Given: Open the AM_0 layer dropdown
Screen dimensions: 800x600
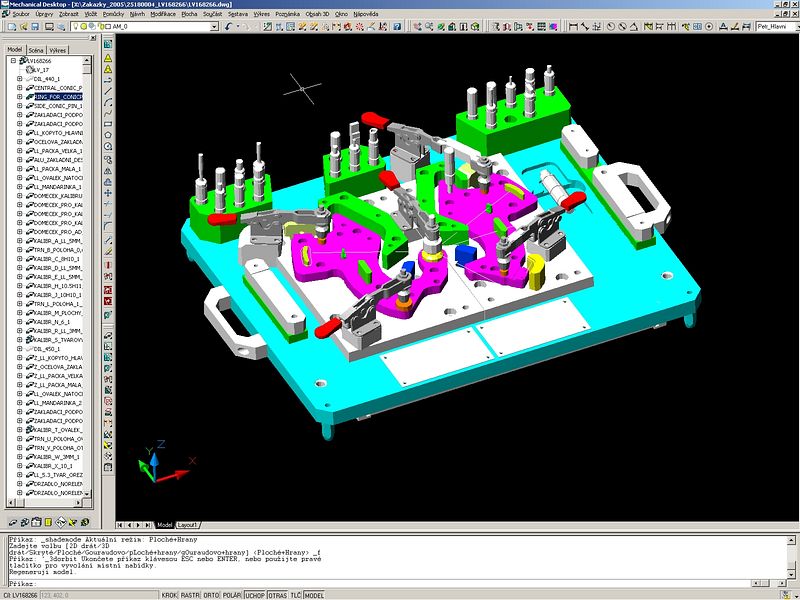Looking at the screenshot, I should pyautogui.click(x=215, y=27).
